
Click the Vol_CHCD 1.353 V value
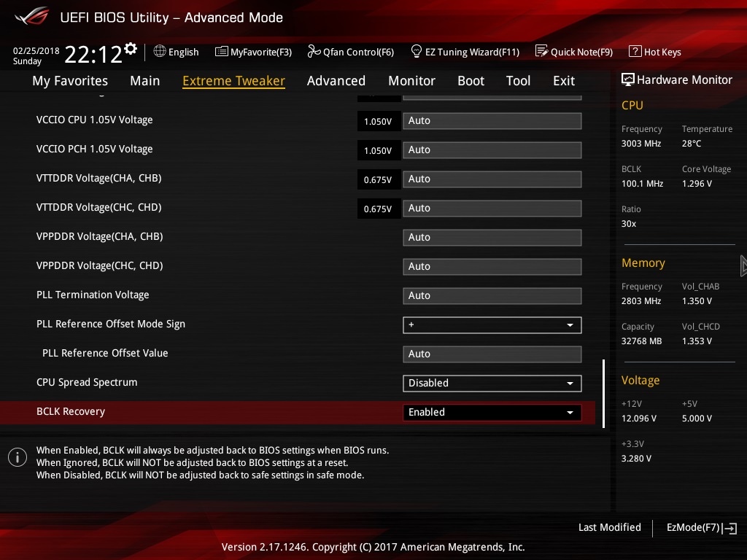tap(697, 341)
